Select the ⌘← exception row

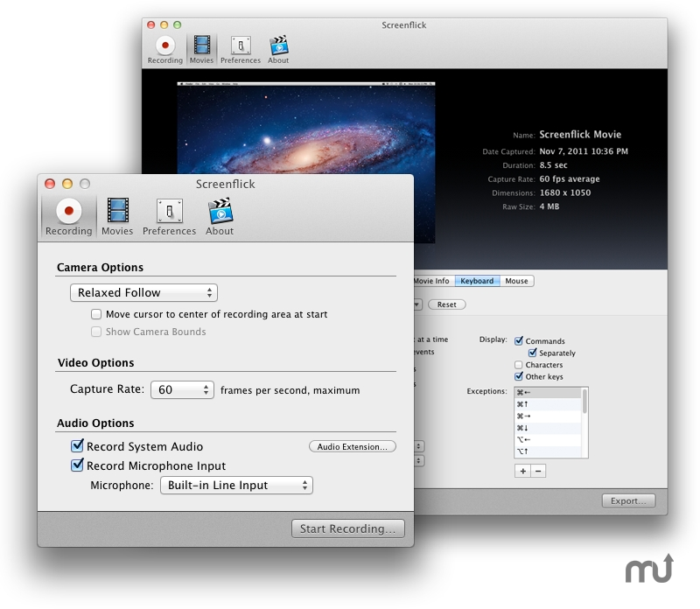[x=548, y=393]
